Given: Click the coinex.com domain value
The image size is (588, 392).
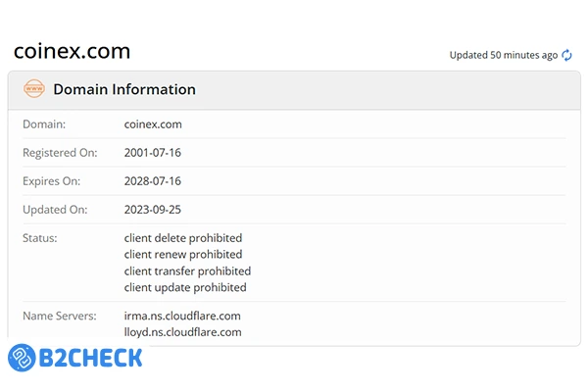Looking at the screenshot, I should [153, 124].
